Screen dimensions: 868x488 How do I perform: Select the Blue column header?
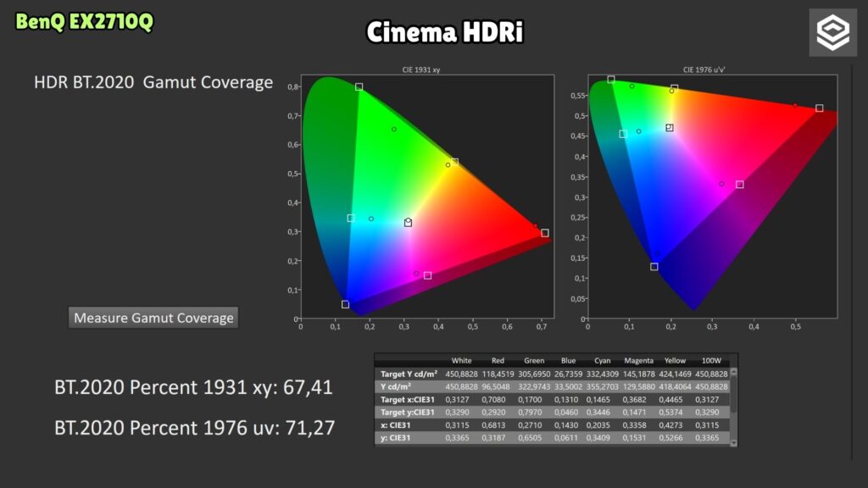coord(568,361)
